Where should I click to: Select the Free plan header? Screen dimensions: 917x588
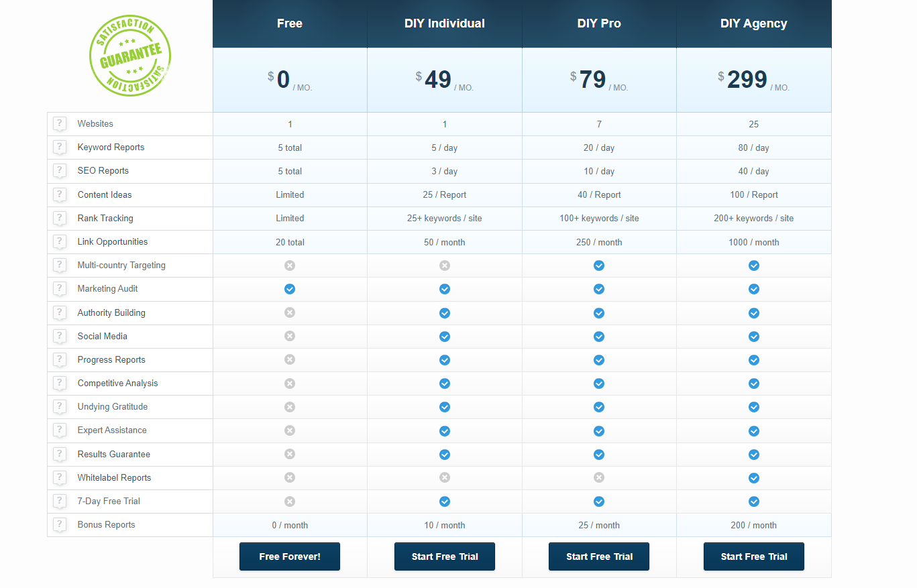290,23
